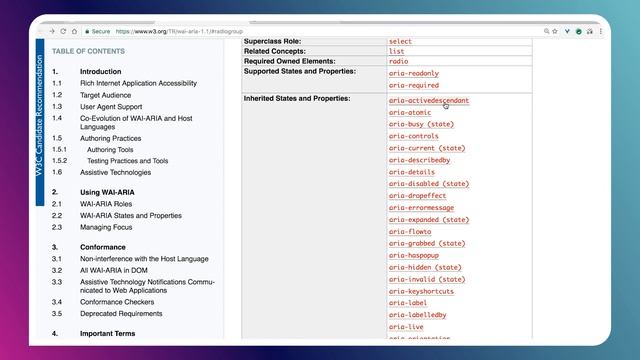Open the aria-controls link
Screen dimensions: 640x360
click(413, 136)
